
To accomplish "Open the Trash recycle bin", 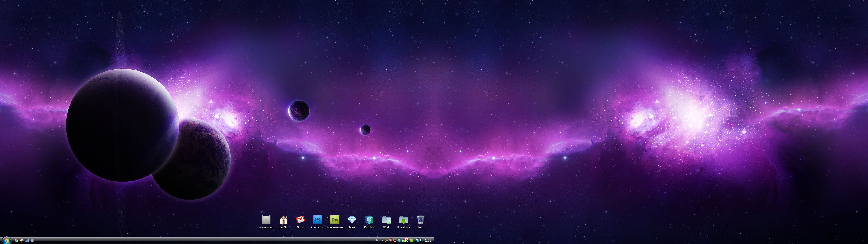I will tap(420, 220).
